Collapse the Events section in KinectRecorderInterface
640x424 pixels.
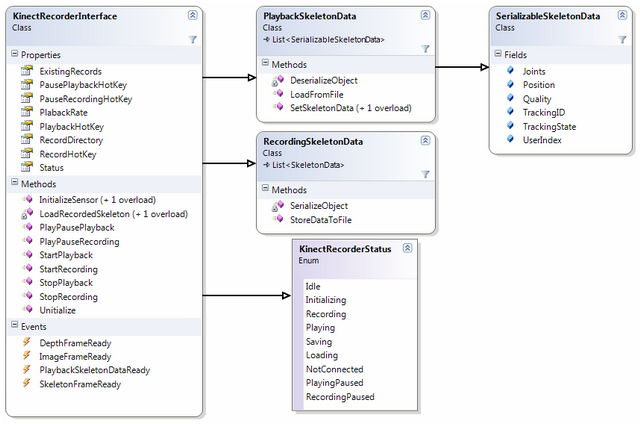click(x=15, y=325)
